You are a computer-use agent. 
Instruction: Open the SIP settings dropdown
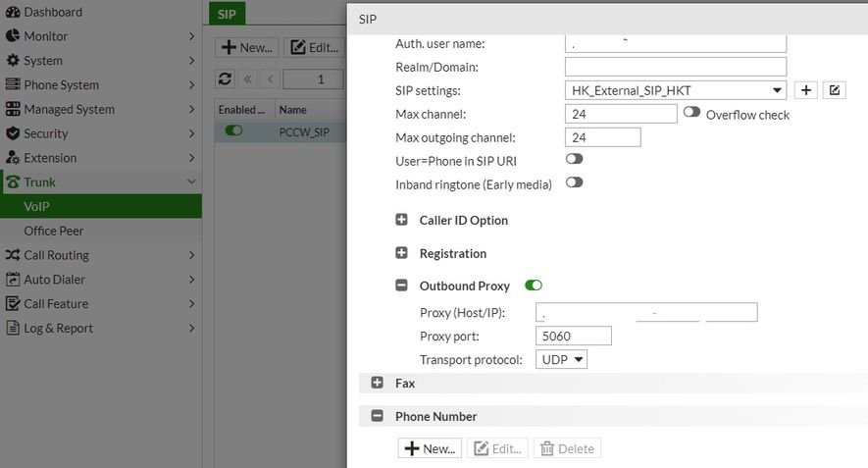click(x=676, y=90)
